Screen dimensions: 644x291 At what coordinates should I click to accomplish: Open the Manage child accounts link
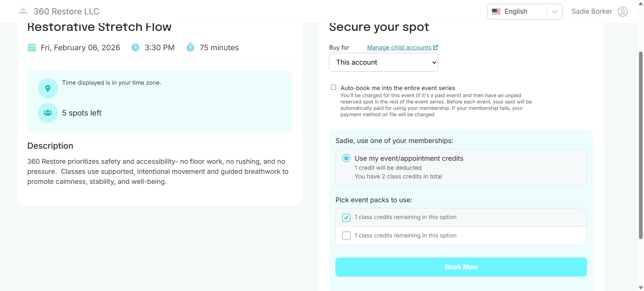pos(399,47)
